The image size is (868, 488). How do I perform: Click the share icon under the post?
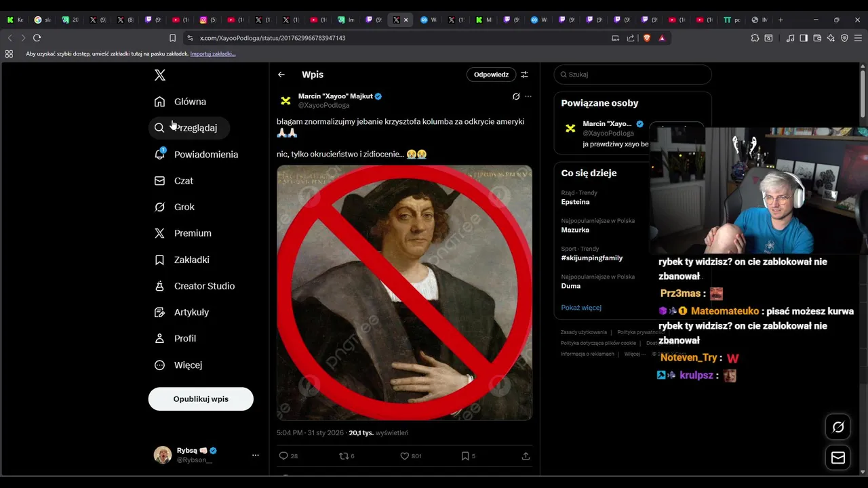click(526, 456)
